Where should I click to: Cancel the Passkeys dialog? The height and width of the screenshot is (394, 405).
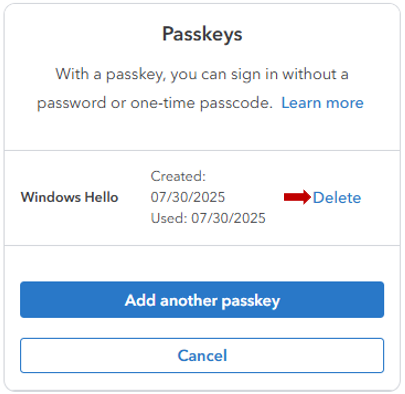pos(202,355)
